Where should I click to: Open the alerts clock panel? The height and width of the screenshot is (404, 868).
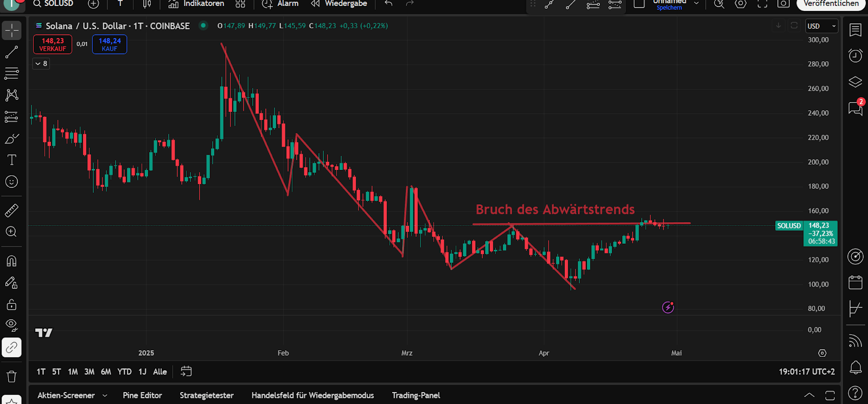(x=856, y=55)
